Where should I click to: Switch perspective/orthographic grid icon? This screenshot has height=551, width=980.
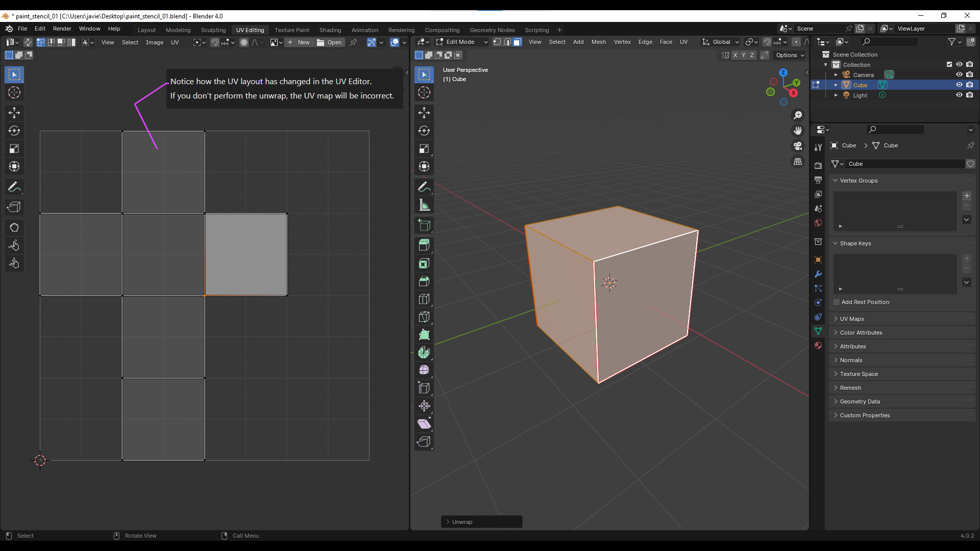[798, 161]
